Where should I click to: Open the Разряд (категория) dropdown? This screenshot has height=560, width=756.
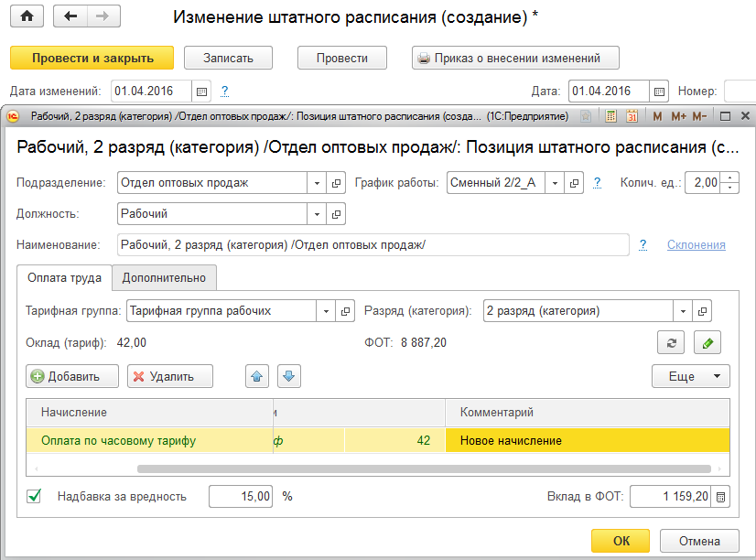point(682,311)
